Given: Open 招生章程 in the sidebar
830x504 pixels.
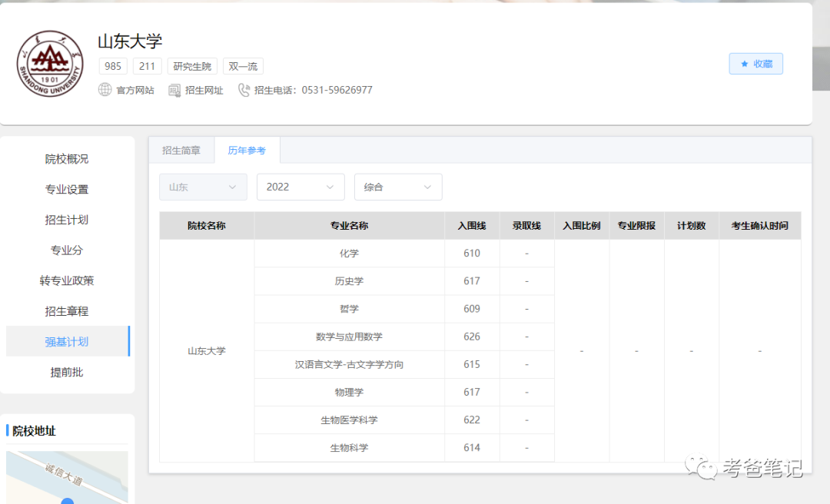Looking at the screenshot, I should pos(67,311).
